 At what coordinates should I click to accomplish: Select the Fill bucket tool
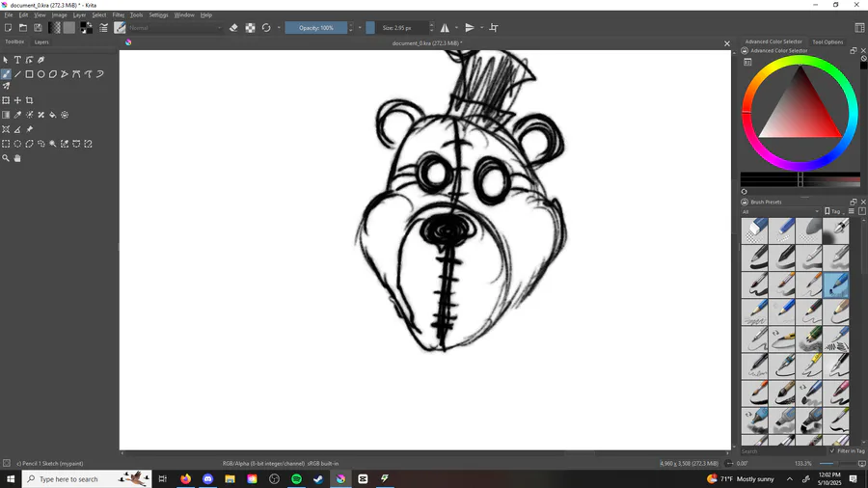(x=53, y=115)
